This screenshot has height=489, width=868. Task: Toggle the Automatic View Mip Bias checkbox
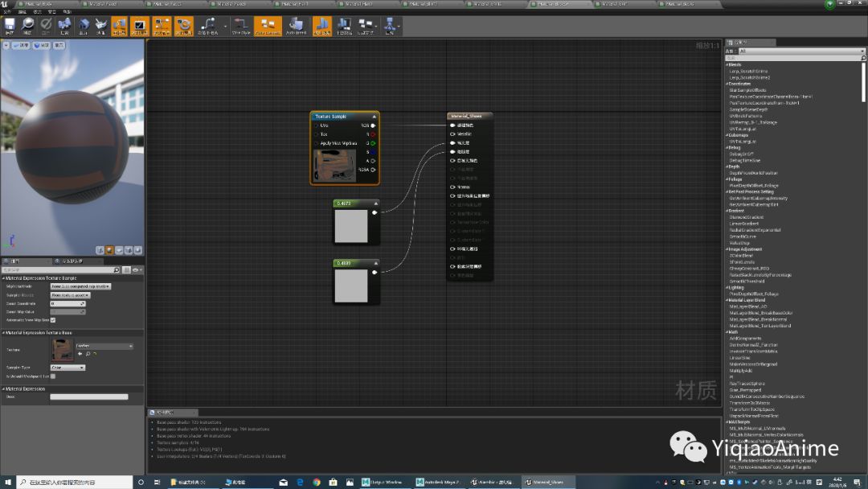tap(52, 320)
